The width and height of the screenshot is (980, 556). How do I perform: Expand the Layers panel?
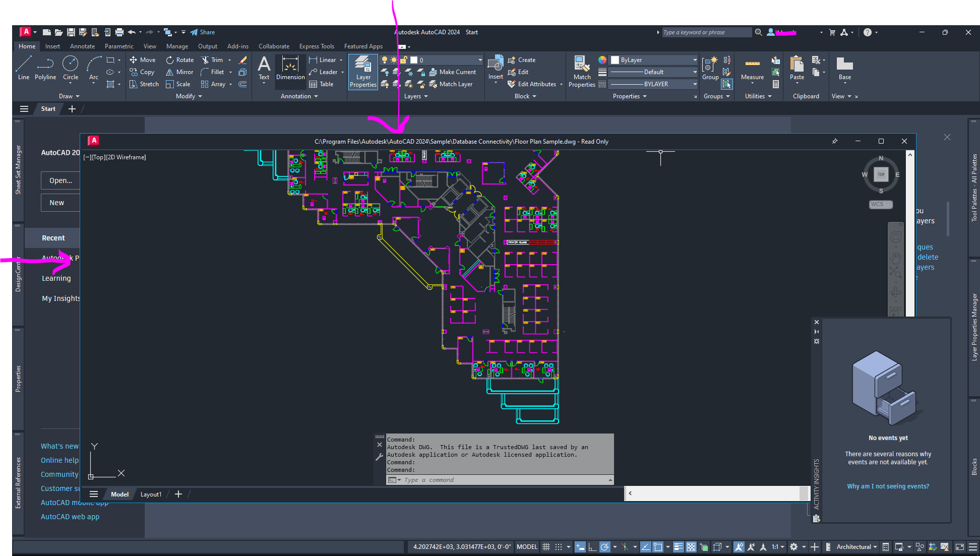[416, 96]
